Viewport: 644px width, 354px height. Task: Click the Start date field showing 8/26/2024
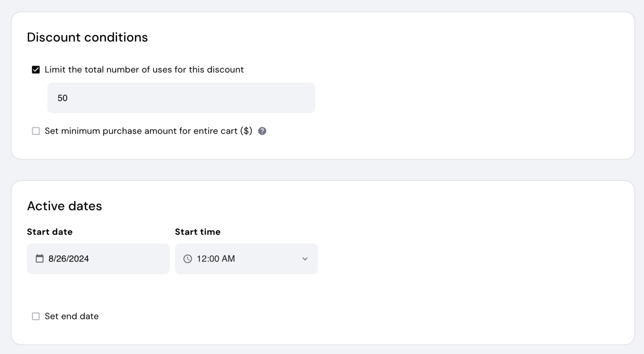[98, 258]
